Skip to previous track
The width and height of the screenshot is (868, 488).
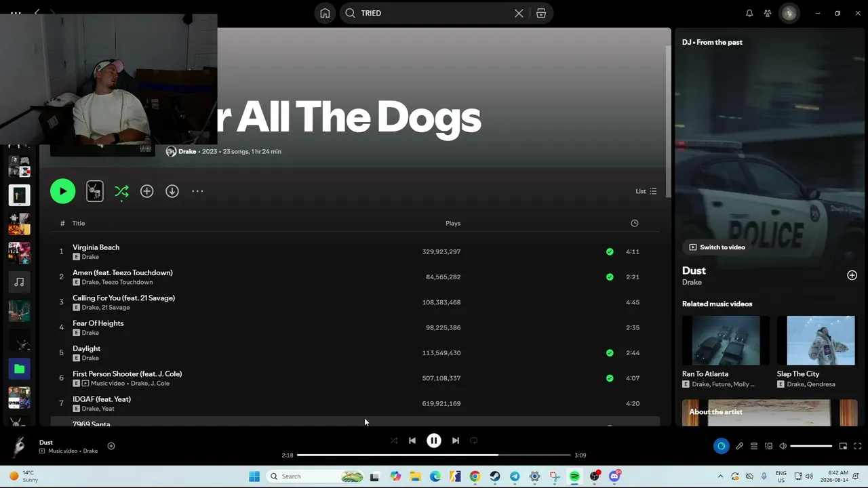tap(412, 441)
